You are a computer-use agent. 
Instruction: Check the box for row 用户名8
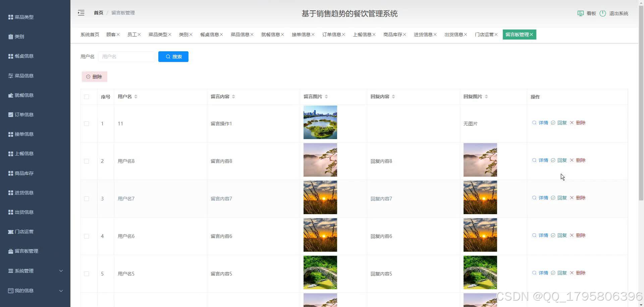[x=87, y=161]
